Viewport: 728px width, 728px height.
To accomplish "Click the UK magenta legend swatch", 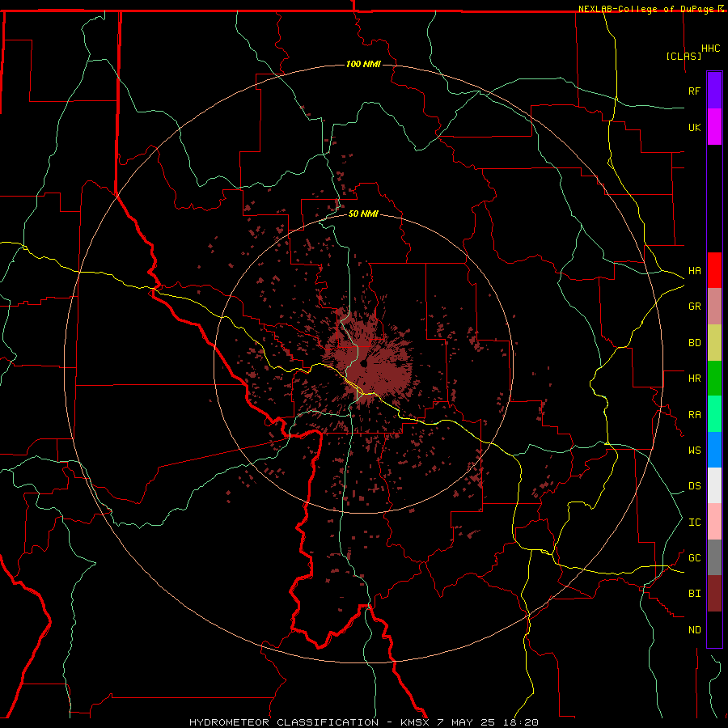I will pos(714,127).
